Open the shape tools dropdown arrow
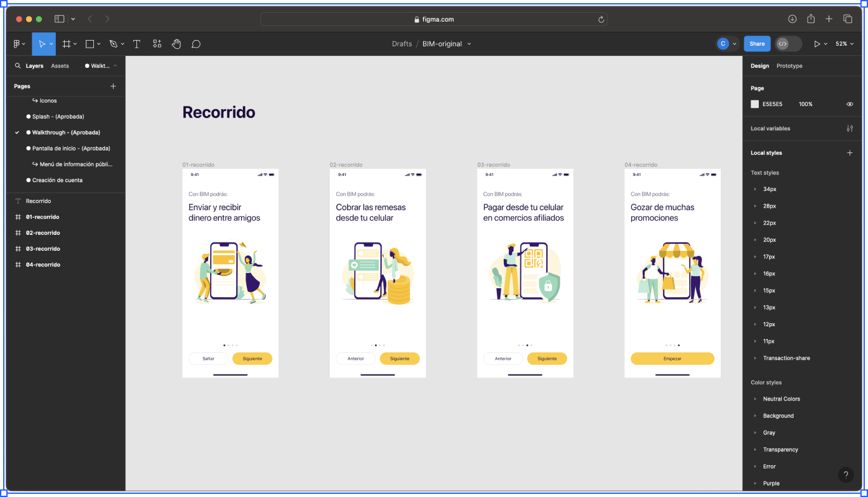The width and height of the screenshot is (868, 497). pyautogui.click(x=98, y=44)
